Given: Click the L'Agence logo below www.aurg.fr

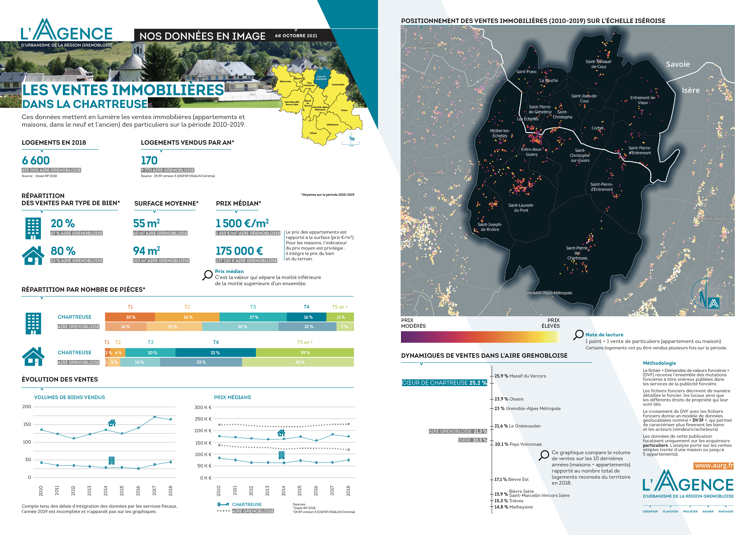Looking at the screenshot, I should pos(688,484).
